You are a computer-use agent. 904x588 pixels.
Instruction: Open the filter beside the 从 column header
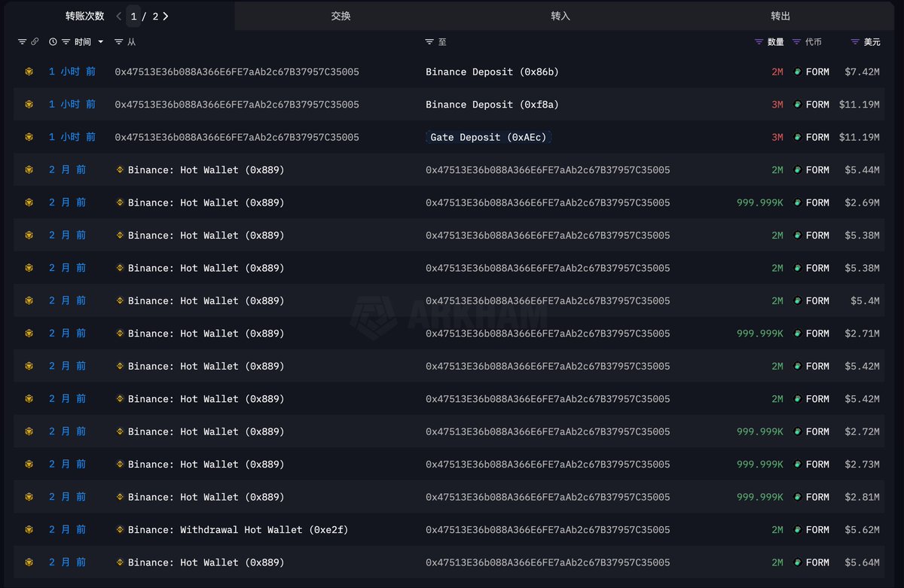[x=119, y=42]
